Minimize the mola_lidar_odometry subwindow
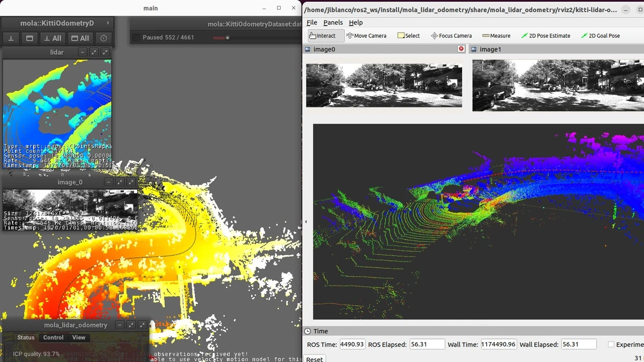644x362 pixels. click(120, 325)
